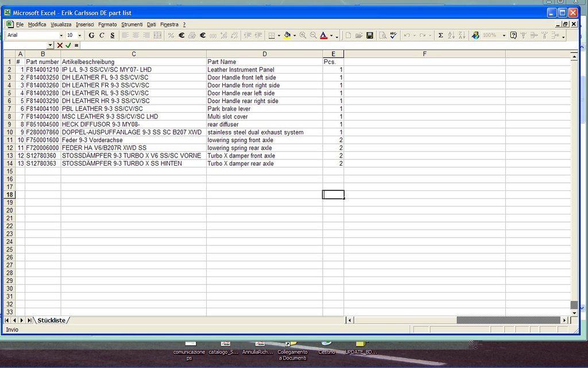Click the Save floppy disk icon
The image size is (588, 368).
[370, 35]
